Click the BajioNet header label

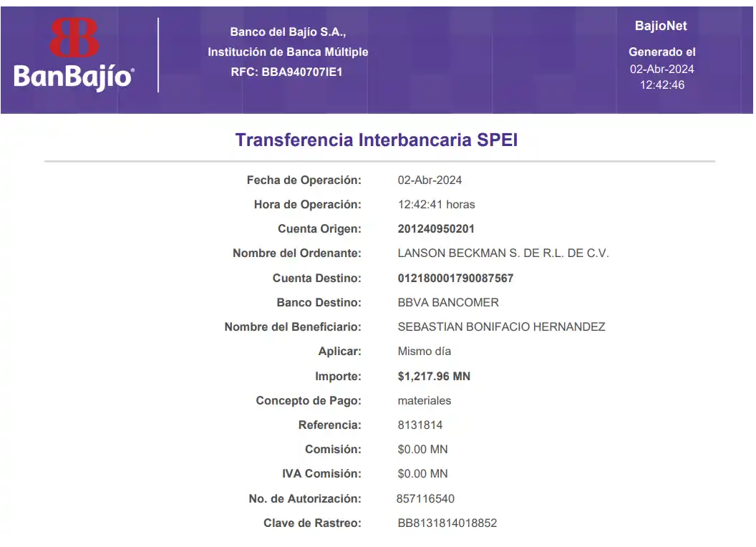tap(661, 26)
